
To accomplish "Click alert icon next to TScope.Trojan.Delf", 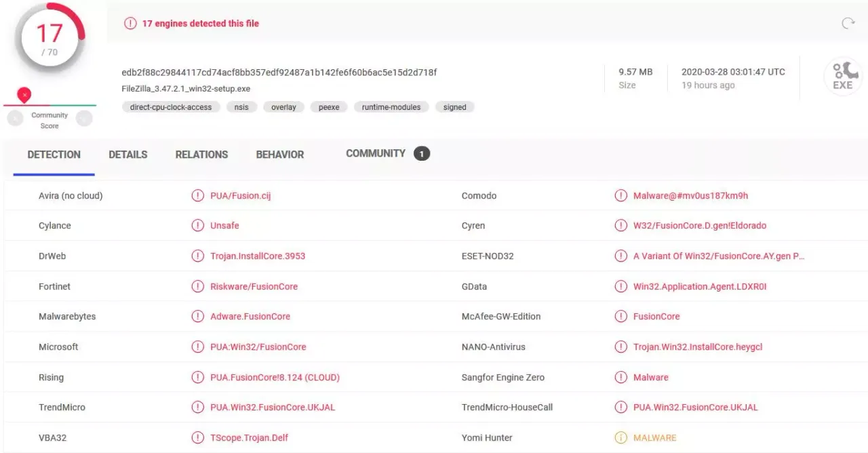I will [x=197, y=437].
